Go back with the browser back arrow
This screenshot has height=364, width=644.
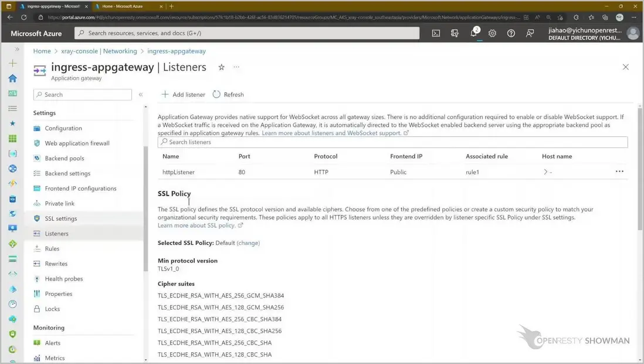click(10, 17)
